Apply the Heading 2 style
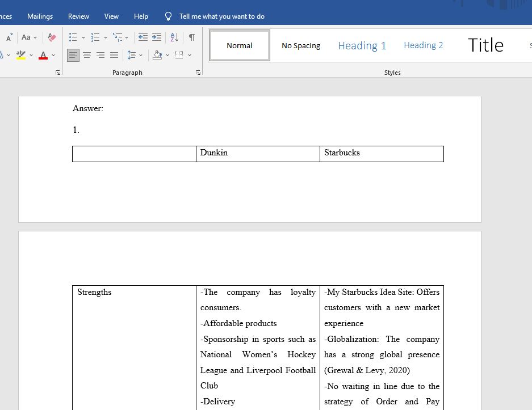This screenshot has width=532, height=410. (x=423, y=45)
